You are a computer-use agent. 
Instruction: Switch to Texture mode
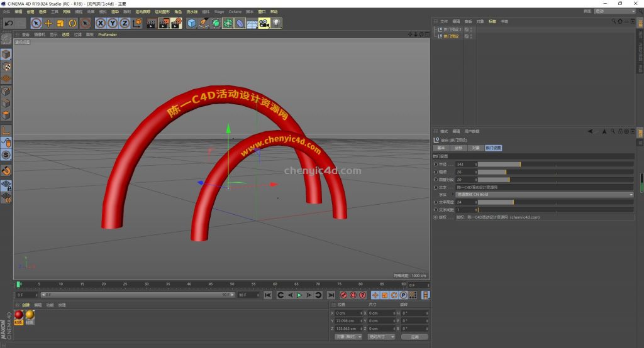(x=6, y=67)
